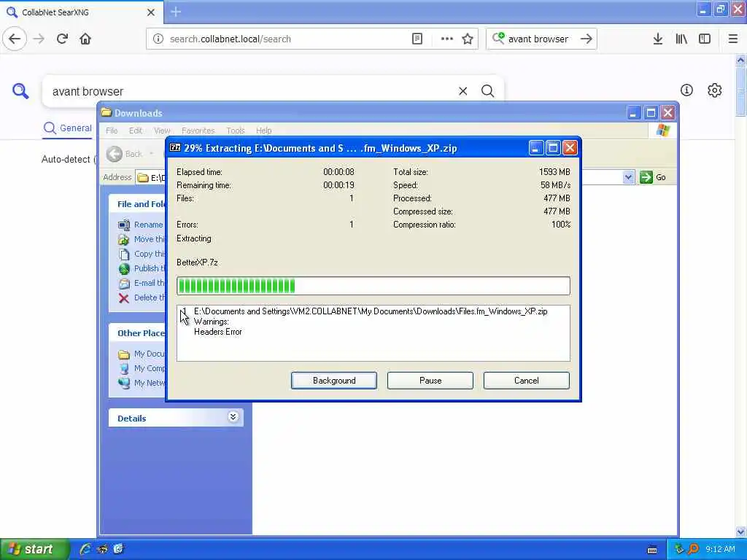Select the Headers Error message line

tap(217, 332)
